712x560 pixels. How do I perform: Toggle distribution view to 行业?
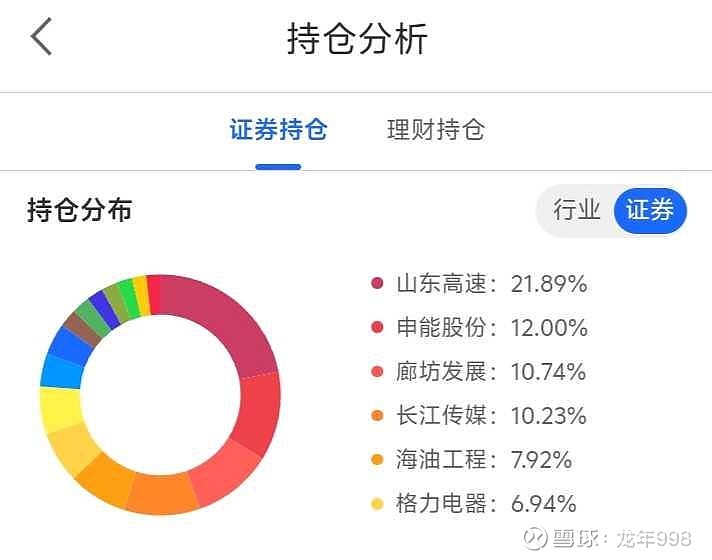(576, 210)
